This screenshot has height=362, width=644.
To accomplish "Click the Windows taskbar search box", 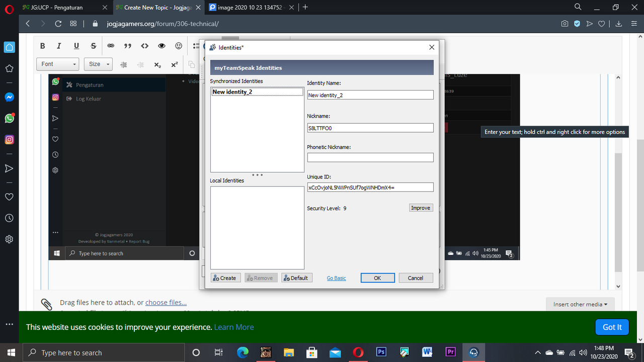I will 104,352.
